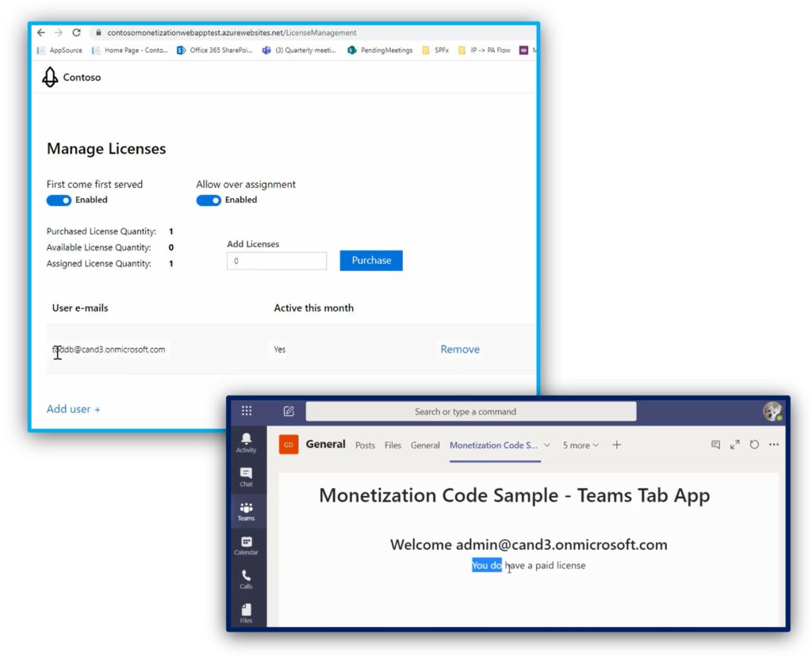Open Activity in Teams sidebar

pos(246,442)
